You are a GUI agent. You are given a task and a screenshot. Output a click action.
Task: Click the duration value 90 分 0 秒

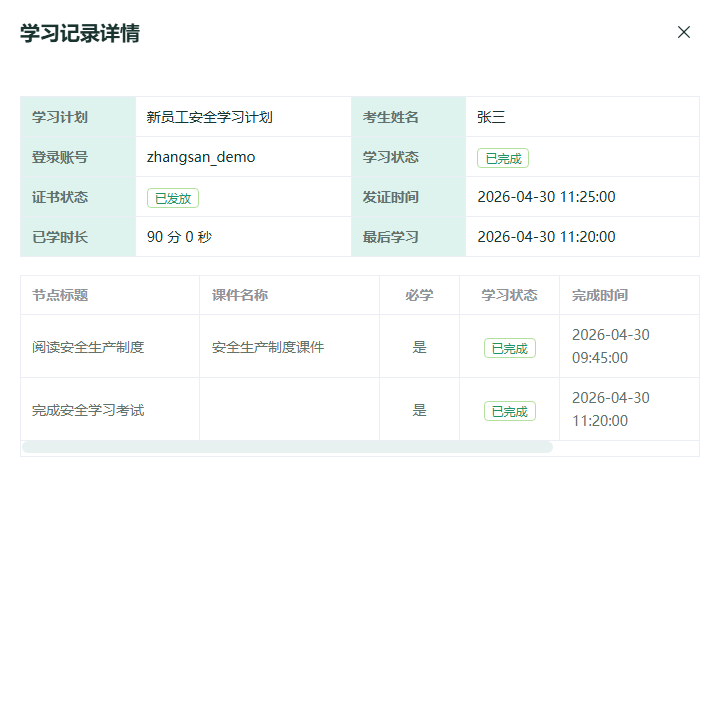coord(179,237)
